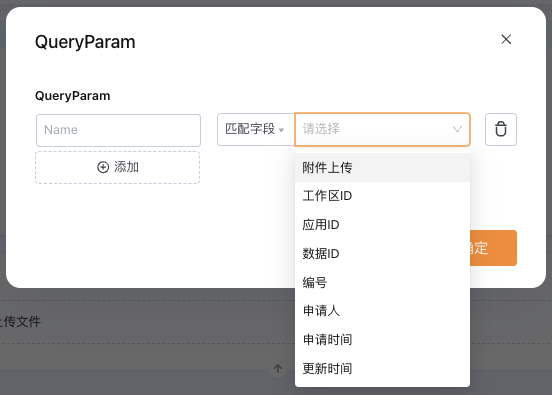
Task: Choose 应用ID in the list
Action: point(382,225)
